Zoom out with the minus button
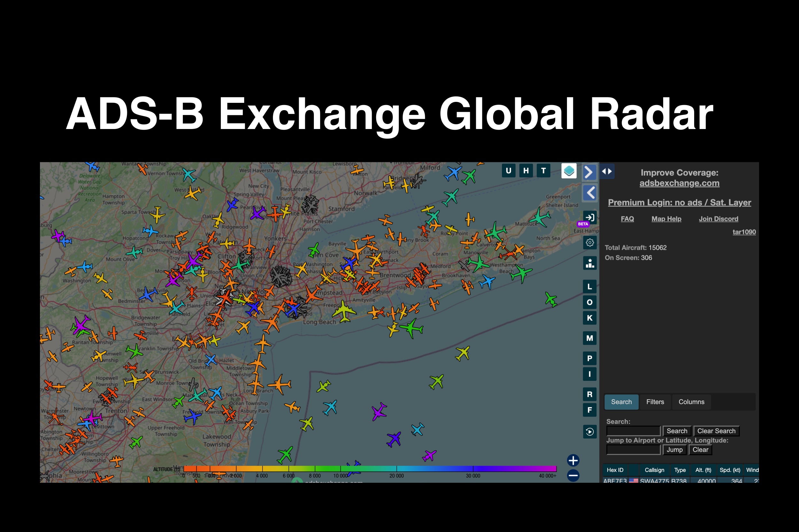The height and width of the screenshot is (532, 799). [573, 475]
